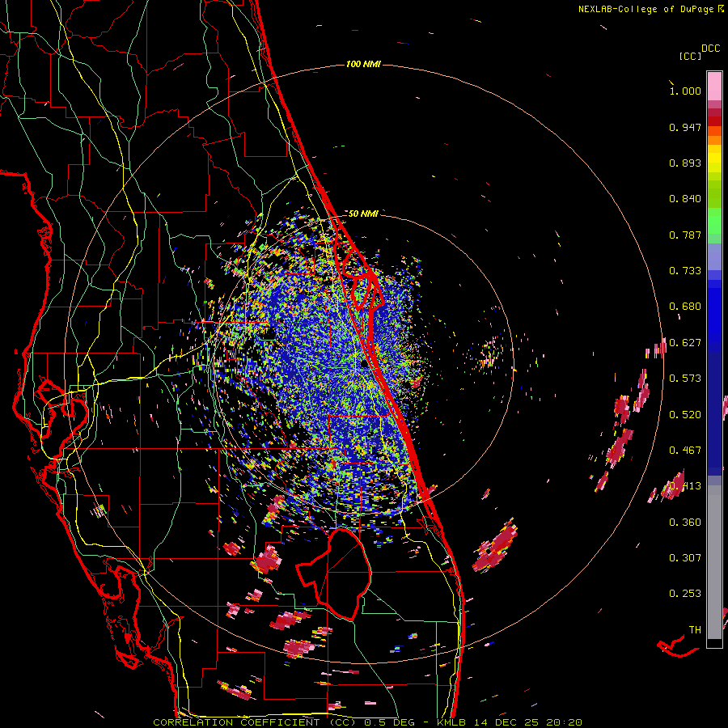728x728 pixels.
Task: Select the gray segment at color bar bottom
Action: 714,562
